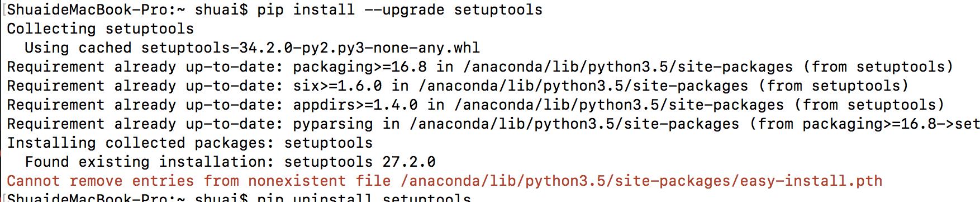This screenshot has width=980, height=202.
Task: Click '(from setuptools)' on the appdirs line
Action: click(x=869, y=105)
